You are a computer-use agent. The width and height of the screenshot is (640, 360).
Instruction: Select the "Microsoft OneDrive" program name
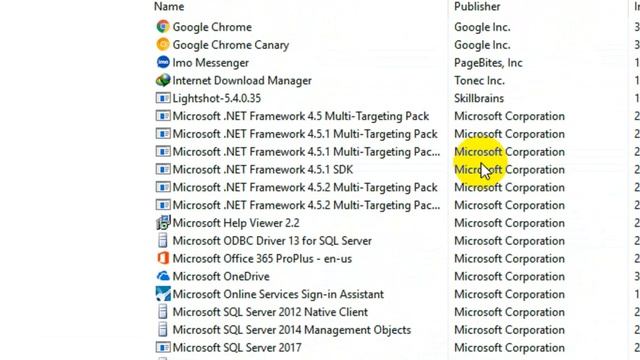coord(221,276)
